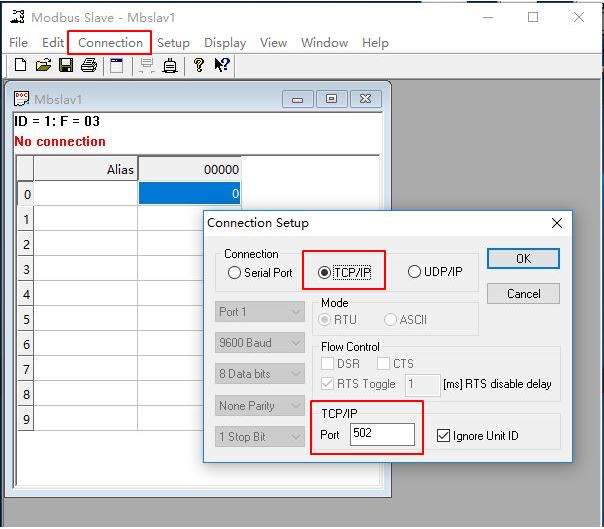Select row header 9 in register table
The image size is (604, 529).
coord(26,419)
